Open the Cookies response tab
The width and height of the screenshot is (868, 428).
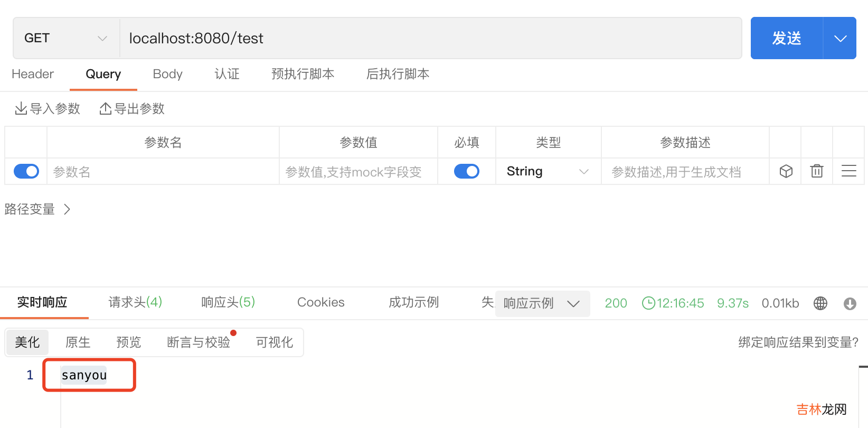[x=320, y=302]
